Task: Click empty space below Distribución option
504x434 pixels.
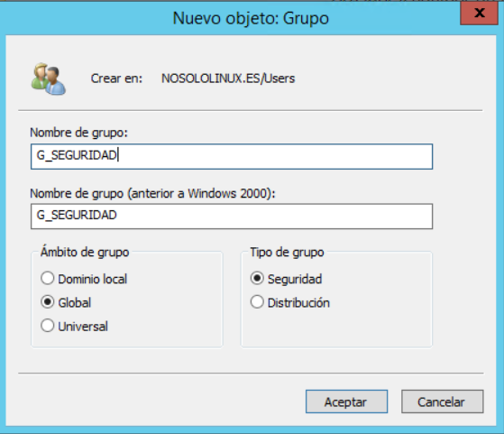Action: click(336, 328)
